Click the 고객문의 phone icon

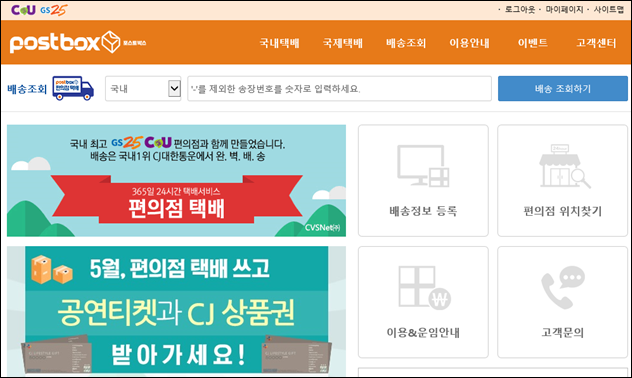[563, 288]
